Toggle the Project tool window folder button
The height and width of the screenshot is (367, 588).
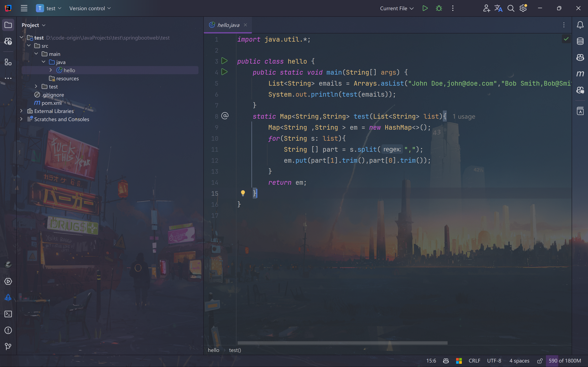tap(8, 25)
